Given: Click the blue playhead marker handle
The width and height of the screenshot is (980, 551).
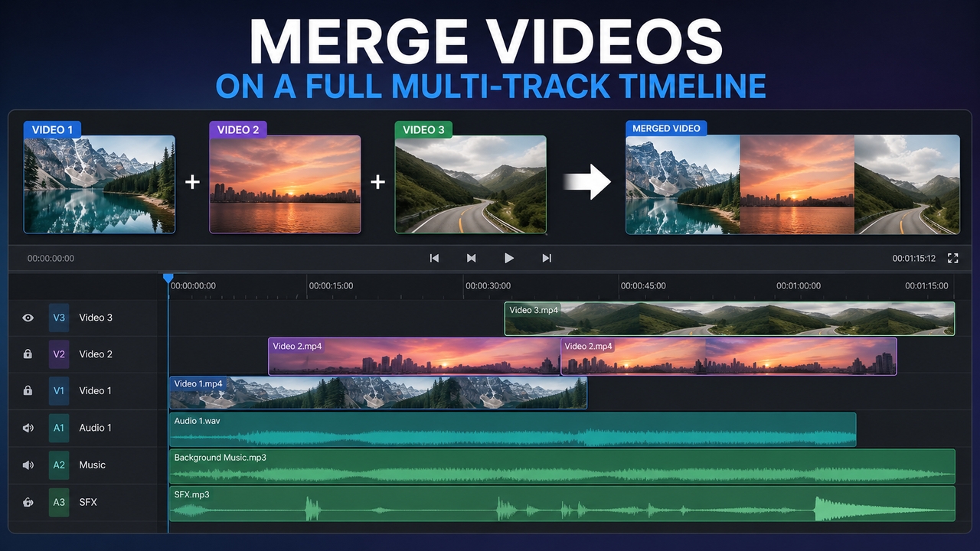Looking at the screenshot, I should coord(168,279).
